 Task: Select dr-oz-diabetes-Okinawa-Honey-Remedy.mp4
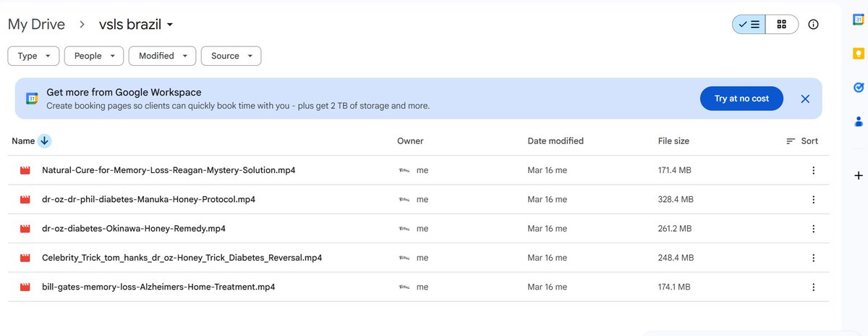tap(134, 228)
